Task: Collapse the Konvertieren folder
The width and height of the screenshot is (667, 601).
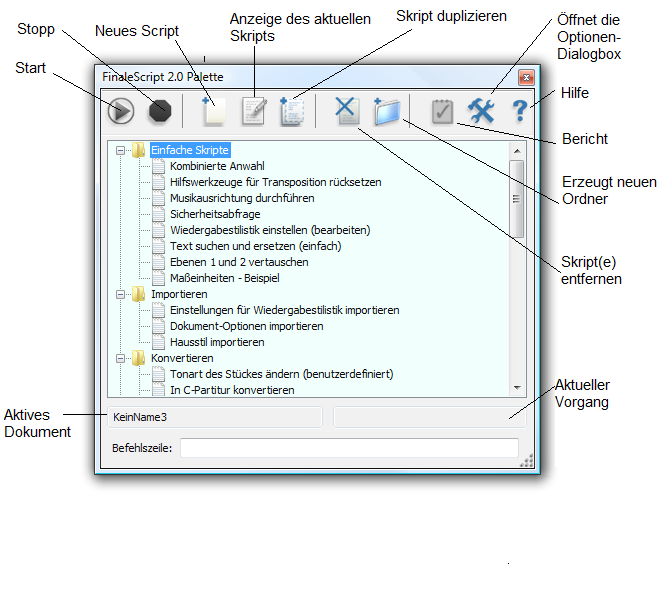Action: click(x=120, y=359)
